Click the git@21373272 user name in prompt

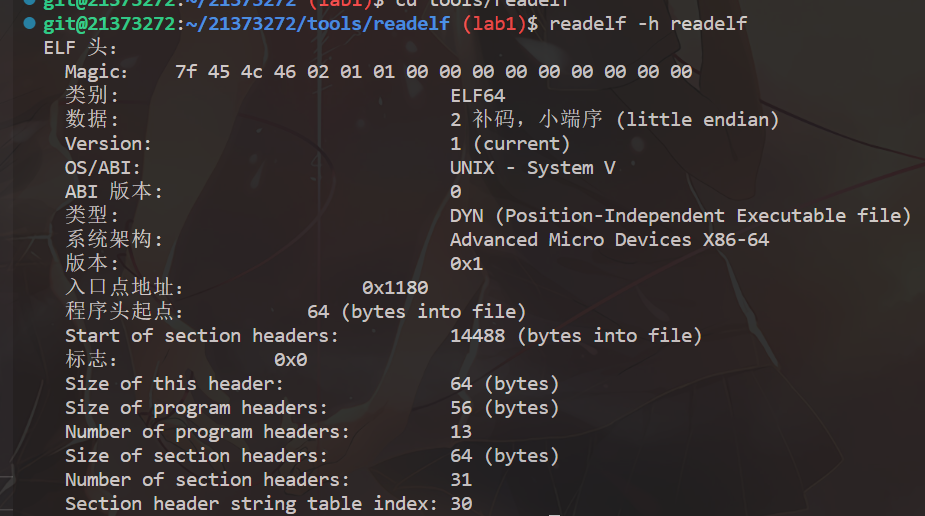coord(110,24)
